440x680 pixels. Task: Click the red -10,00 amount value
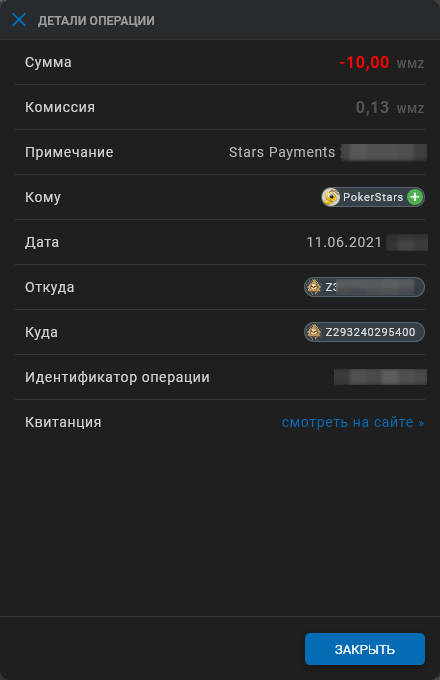coord(364,62)
